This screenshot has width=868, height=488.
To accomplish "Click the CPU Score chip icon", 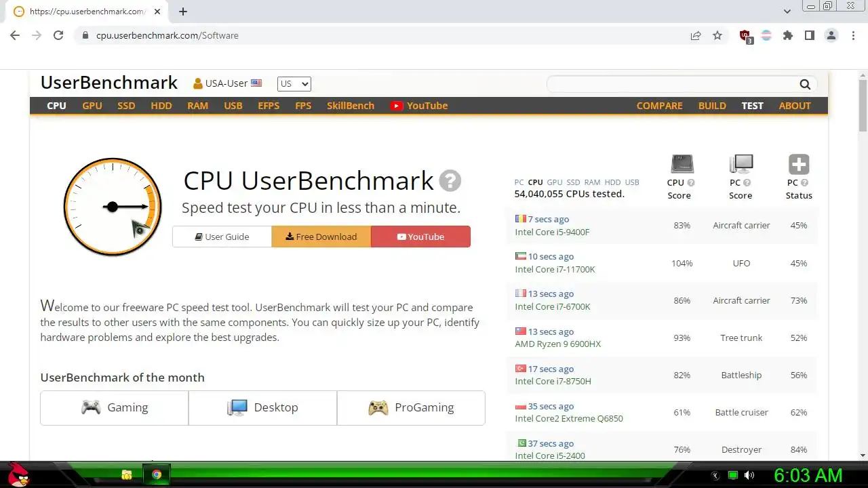I will click(x=682, y=164).
